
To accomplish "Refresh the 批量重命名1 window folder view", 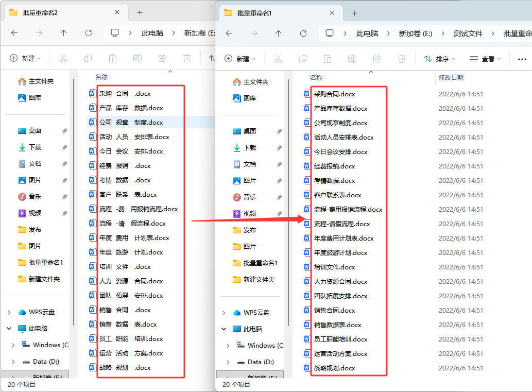I will click(303, 33).
